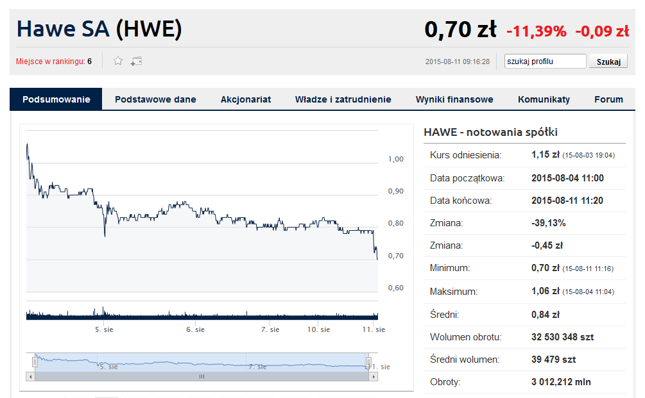Screen dimensions: 645x398
Task: Click the -39,13% Zmiana value
Action: pos(548,223)
